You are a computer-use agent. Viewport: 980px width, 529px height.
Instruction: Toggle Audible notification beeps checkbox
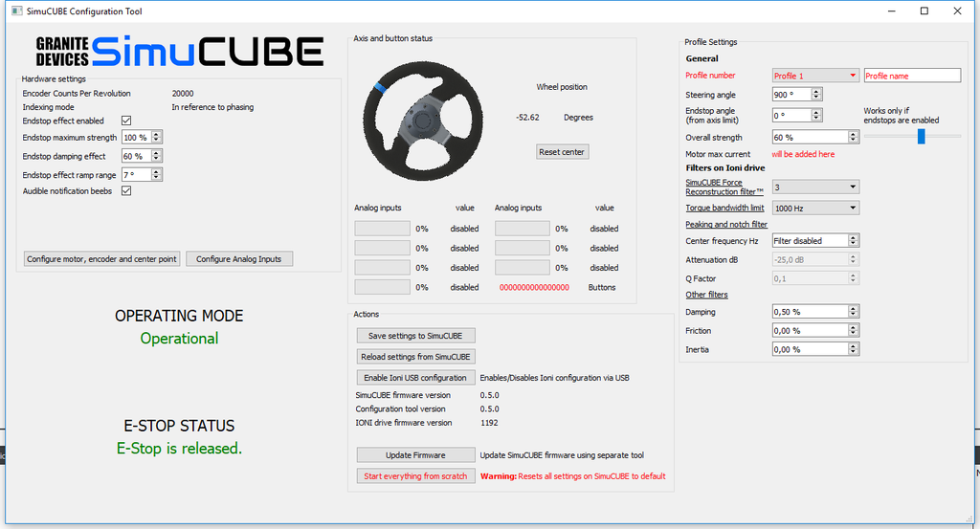coord(126,191)
